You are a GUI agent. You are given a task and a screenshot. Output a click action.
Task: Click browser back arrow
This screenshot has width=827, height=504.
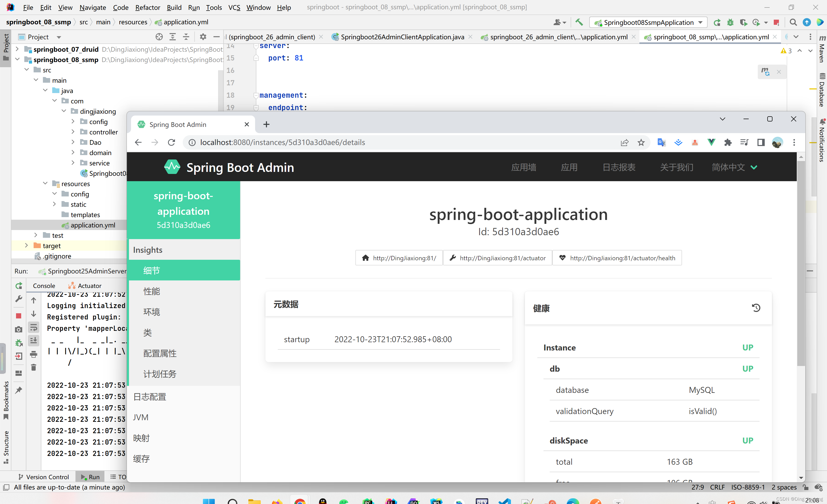[138, 142]
